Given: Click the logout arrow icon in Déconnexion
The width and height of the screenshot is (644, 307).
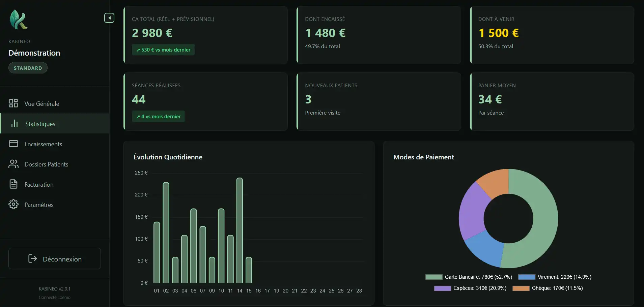Looking at the screenshot, I should pos(32,259).
